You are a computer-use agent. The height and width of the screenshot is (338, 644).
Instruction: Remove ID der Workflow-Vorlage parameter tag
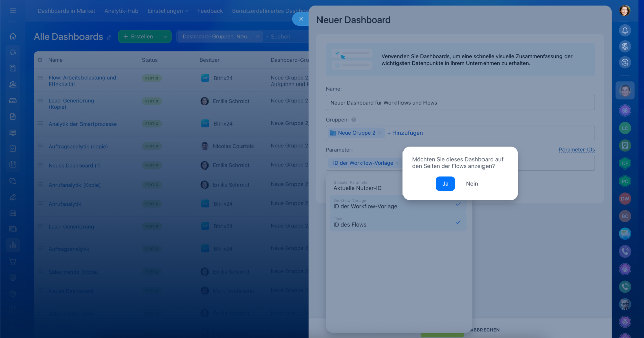[397, 163]
